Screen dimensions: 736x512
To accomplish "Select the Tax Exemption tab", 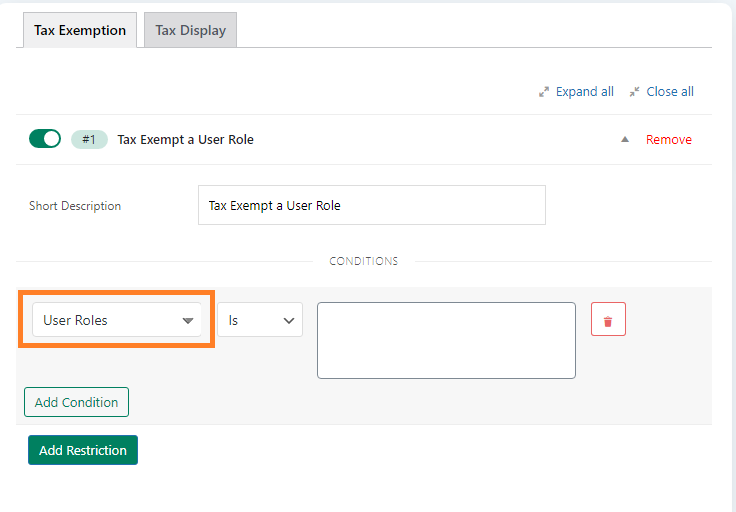I will pyautogui.click(x=80, y=30).
